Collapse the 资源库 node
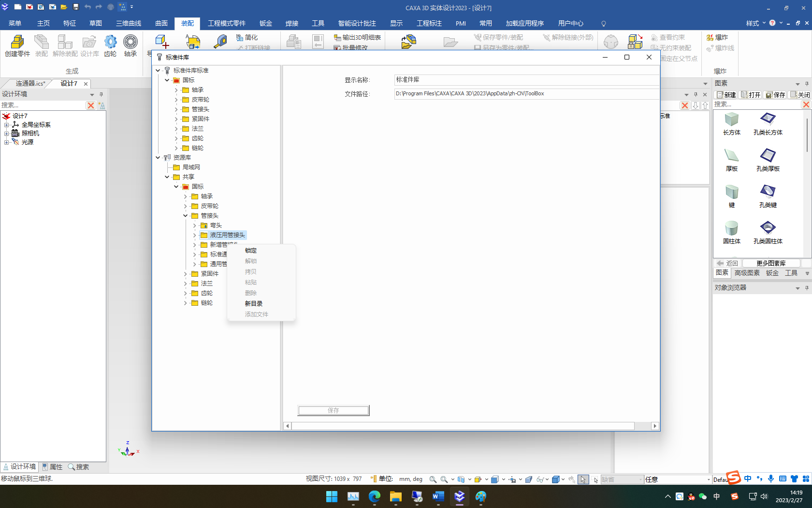The image size is (812, 508). coord(158,158)
